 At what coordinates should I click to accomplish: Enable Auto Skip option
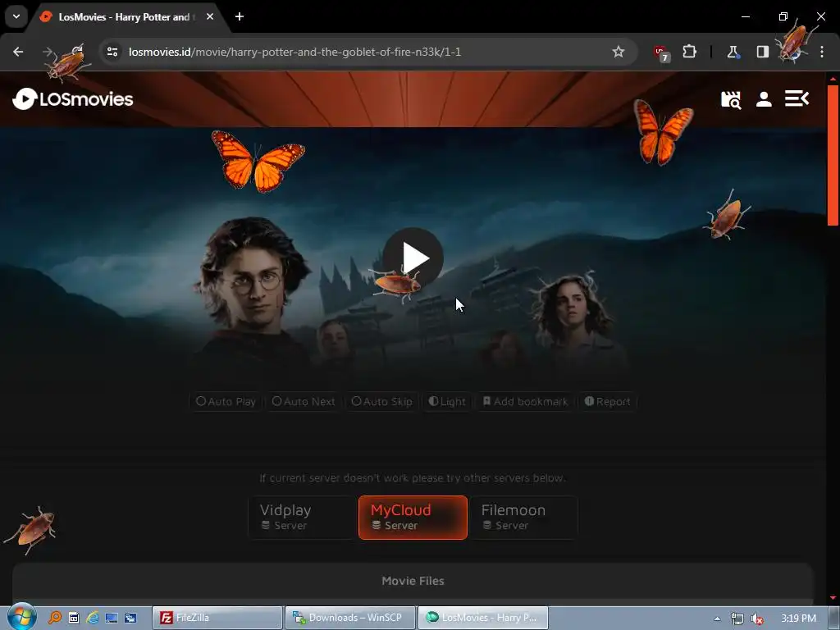(381, 401)
